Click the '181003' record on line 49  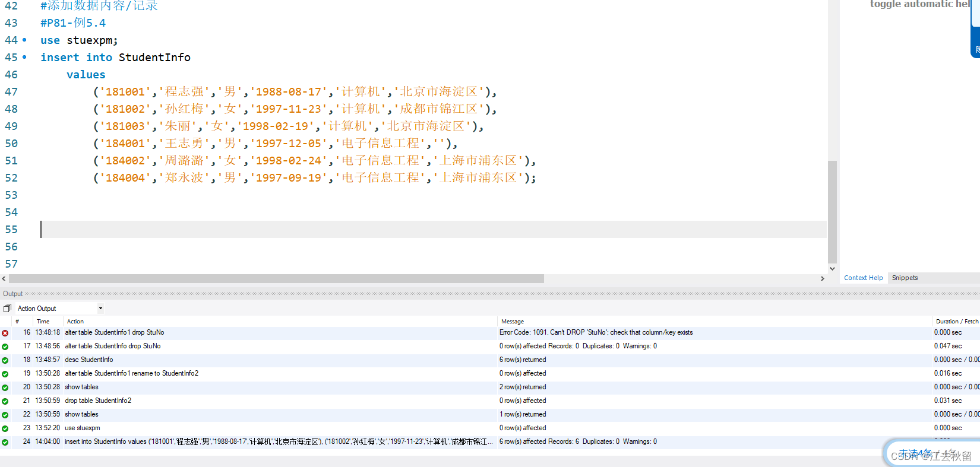tap(288, 126)
